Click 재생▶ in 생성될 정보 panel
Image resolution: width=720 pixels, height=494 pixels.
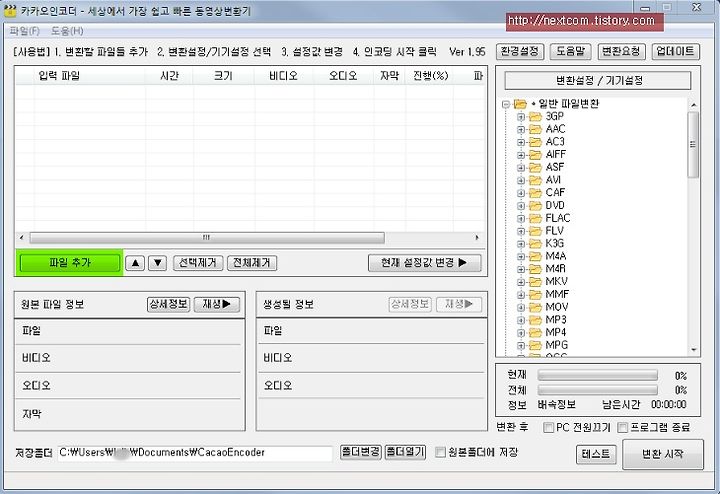[x=459, y=304]
